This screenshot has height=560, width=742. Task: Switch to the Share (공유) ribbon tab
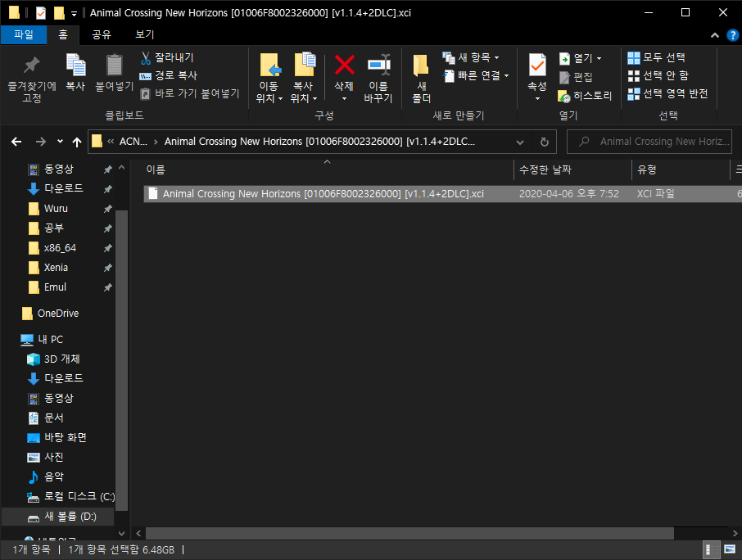click(101, 34)
